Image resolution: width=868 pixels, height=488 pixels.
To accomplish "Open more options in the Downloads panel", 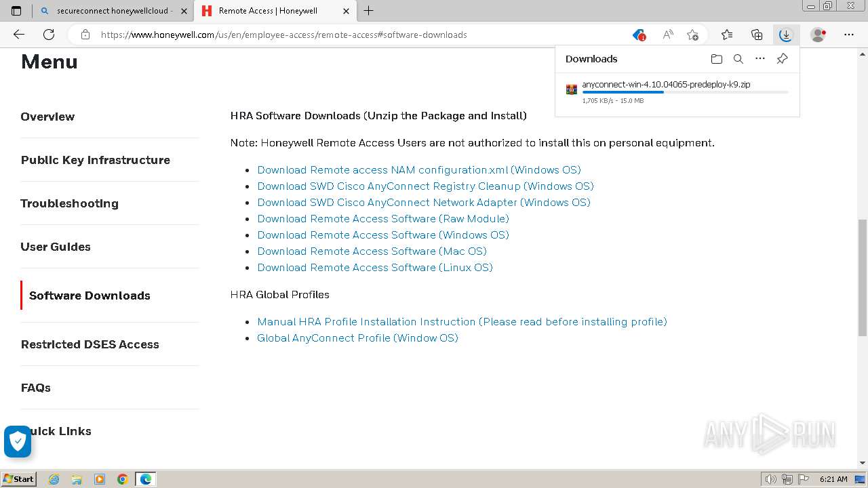I will [x=760, y=59].
